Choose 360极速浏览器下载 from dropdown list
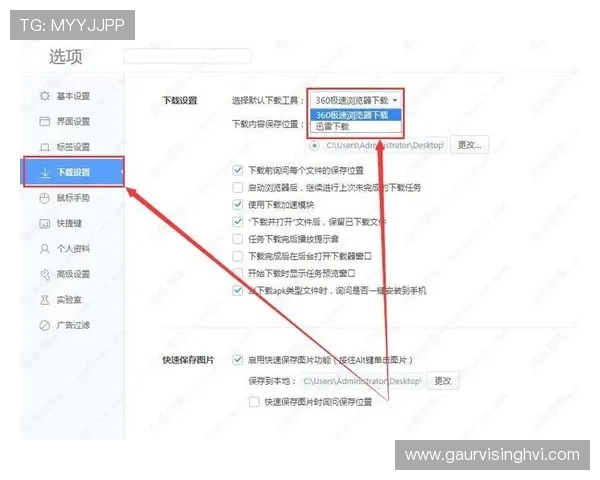600x480 pixels. coord(355,115)
